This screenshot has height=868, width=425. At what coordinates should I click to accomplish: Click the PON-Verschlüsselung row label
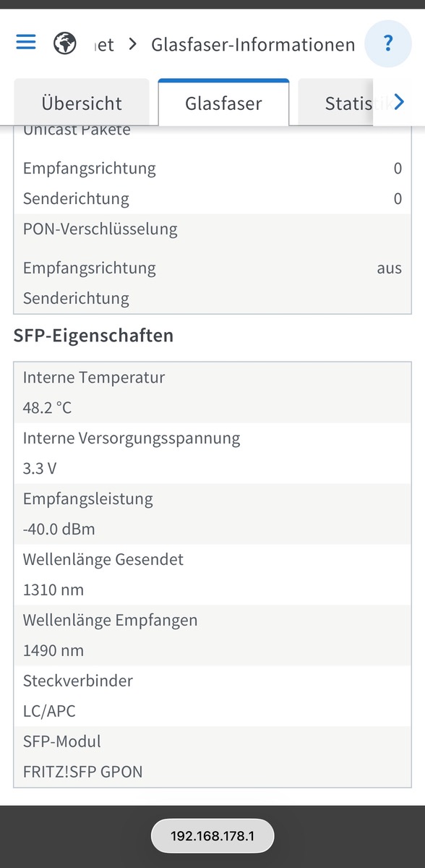click(100, 229)
